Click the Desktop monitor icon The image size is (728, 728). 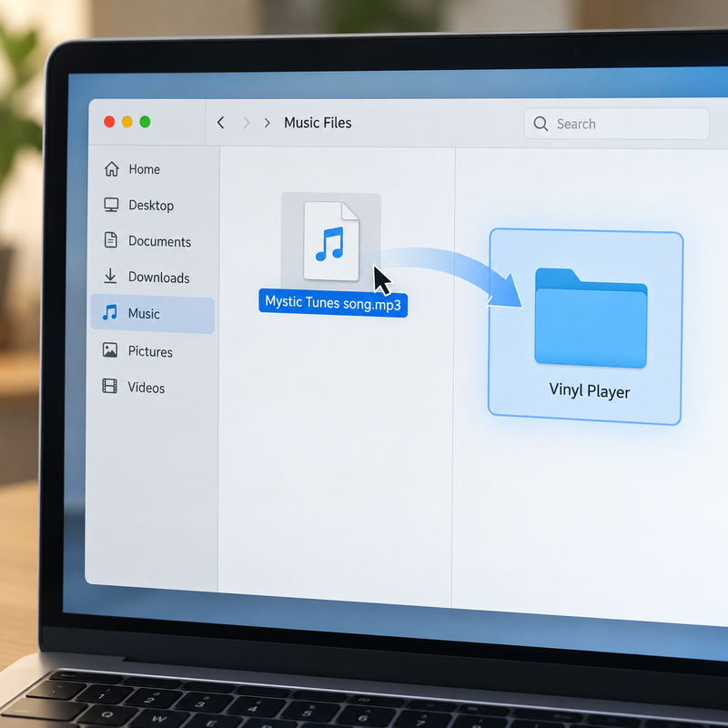point(111,205)
